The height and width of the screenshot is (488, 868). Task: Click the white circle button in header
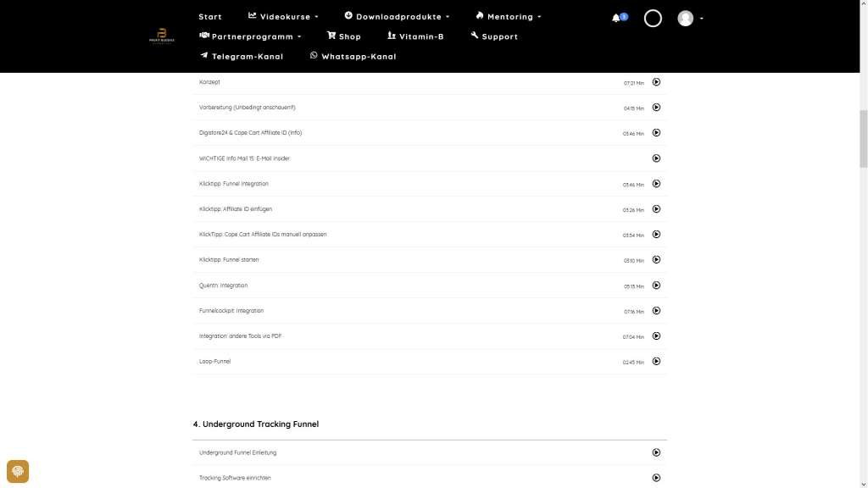[x=653, y=18]
